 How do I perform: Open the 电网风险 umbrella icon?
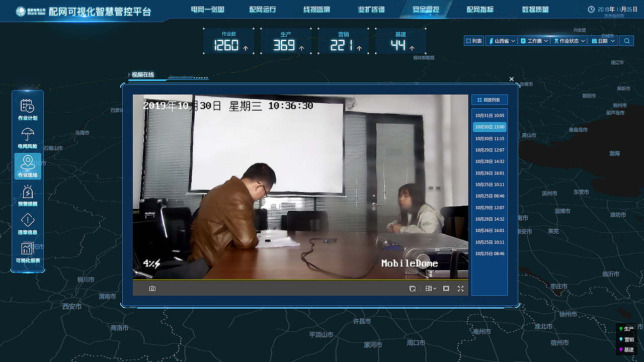pyautogui.click(x=28, y=134)
